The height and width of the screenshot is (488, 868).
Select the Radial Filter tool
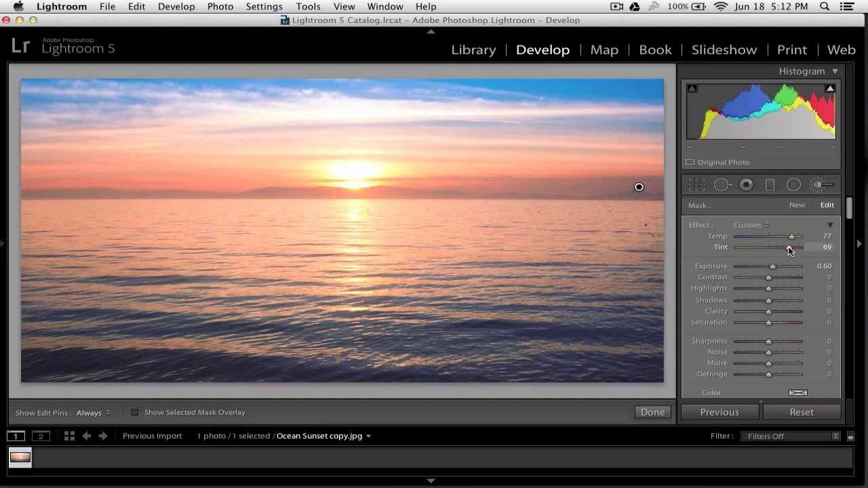coord(793,185)
